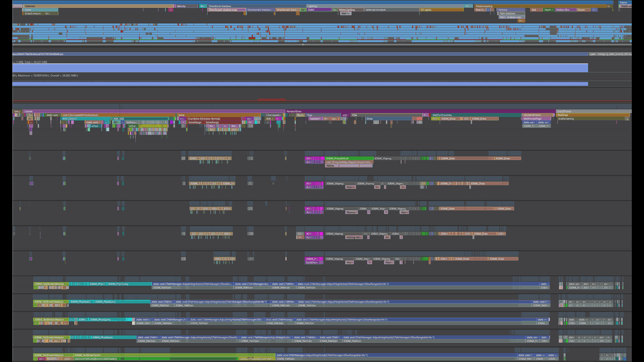Select the .sps file read bar
This screenshot has width=644, height=362.
pyautogui.click(x=300, y=54)
